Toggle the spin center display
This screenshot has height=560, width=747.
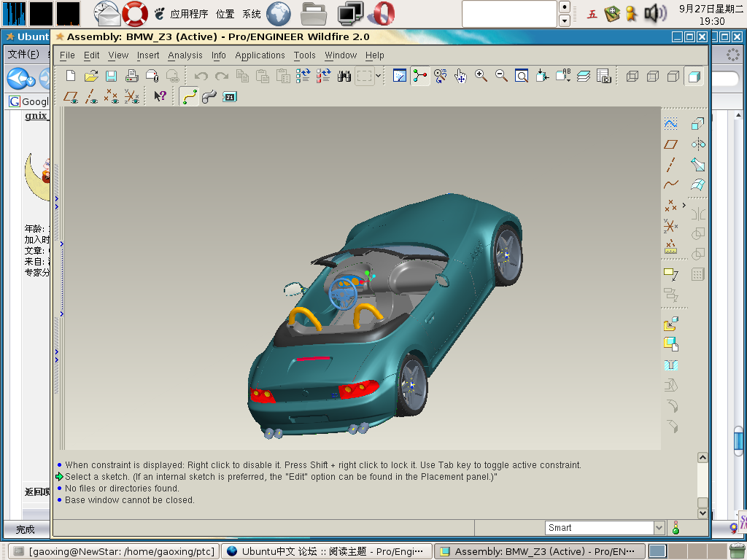[x=419, y=76]
